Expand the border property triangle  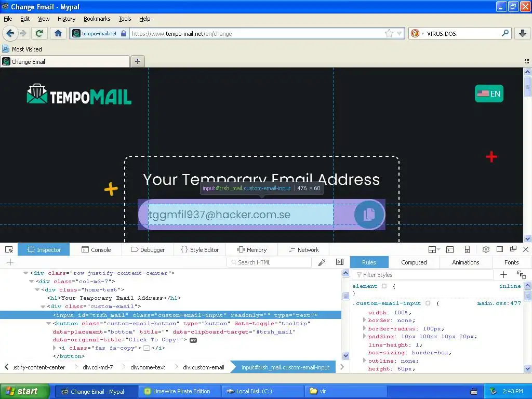[x=364, y=320]
